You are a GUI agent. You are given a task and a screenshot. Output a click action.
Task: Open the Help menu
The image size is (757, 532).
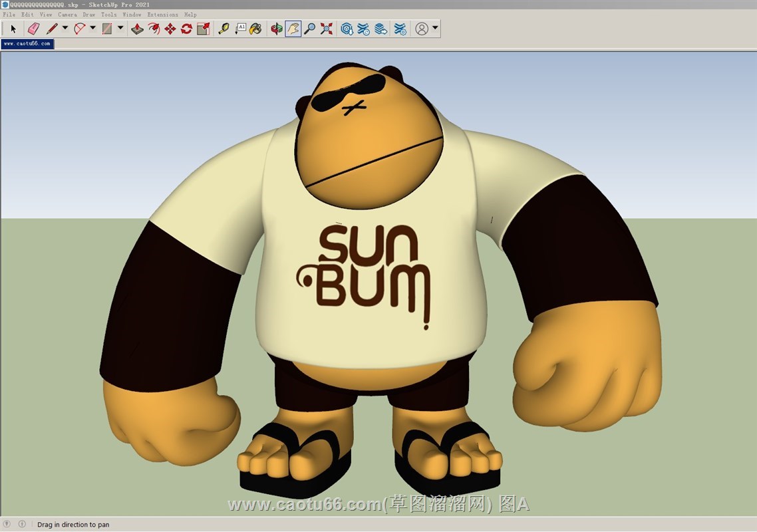click(x=190, y=15)
